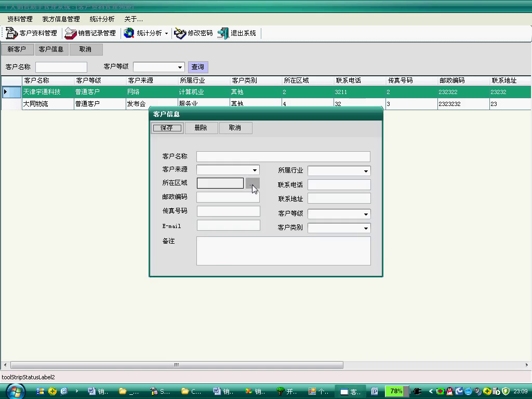Expand the 客户来源 dropdown in dialog
Screen dimensions: 532x399
[255, 170]
